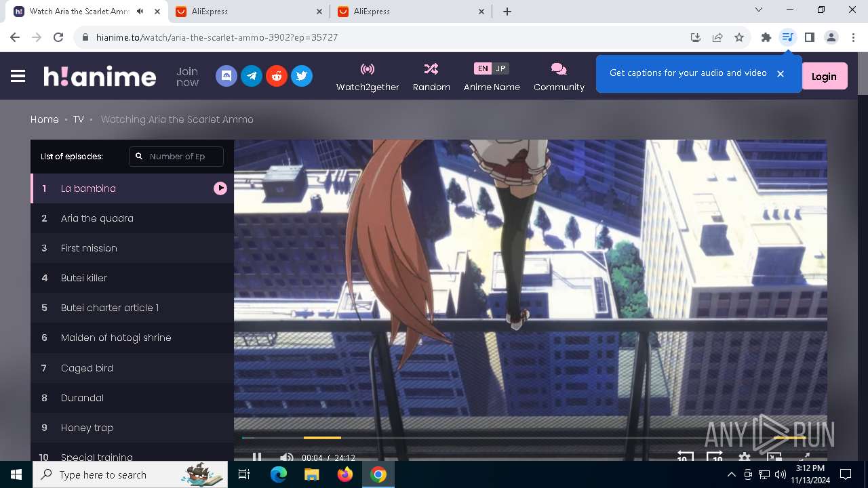Open Chrome profile avatar
The width and height of the screenshot is (868, 488).
(x=831, y=37)
